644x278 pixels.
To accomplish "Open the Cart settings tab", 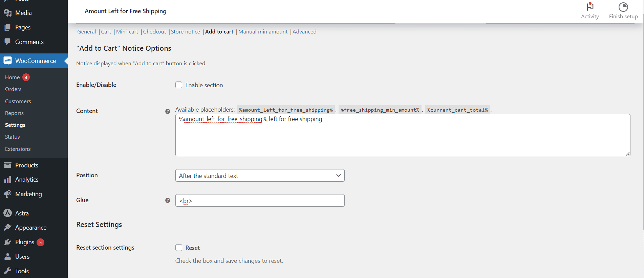I will [x=106, y=31].
